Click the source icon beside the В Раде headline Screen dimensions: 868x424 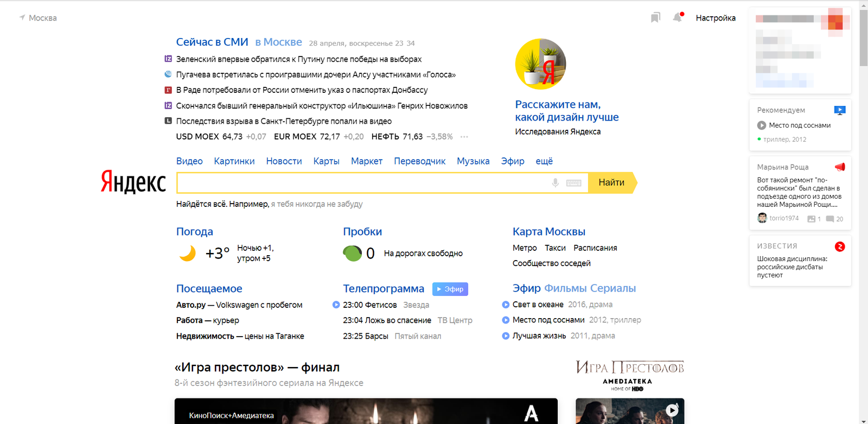pyautogui.click(x=168, y=90)
